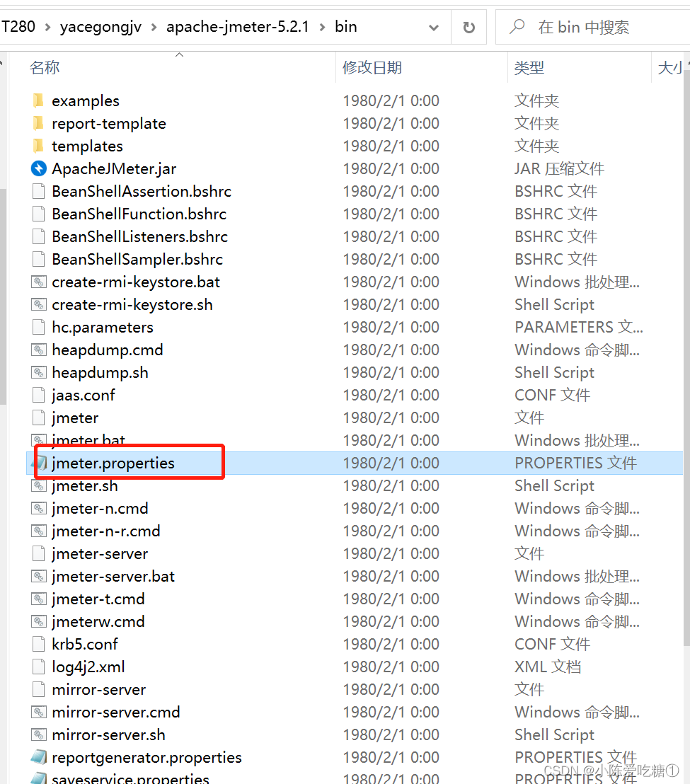Click the XML 文档 type cell
690x784 pixels.
pos(548,667)
